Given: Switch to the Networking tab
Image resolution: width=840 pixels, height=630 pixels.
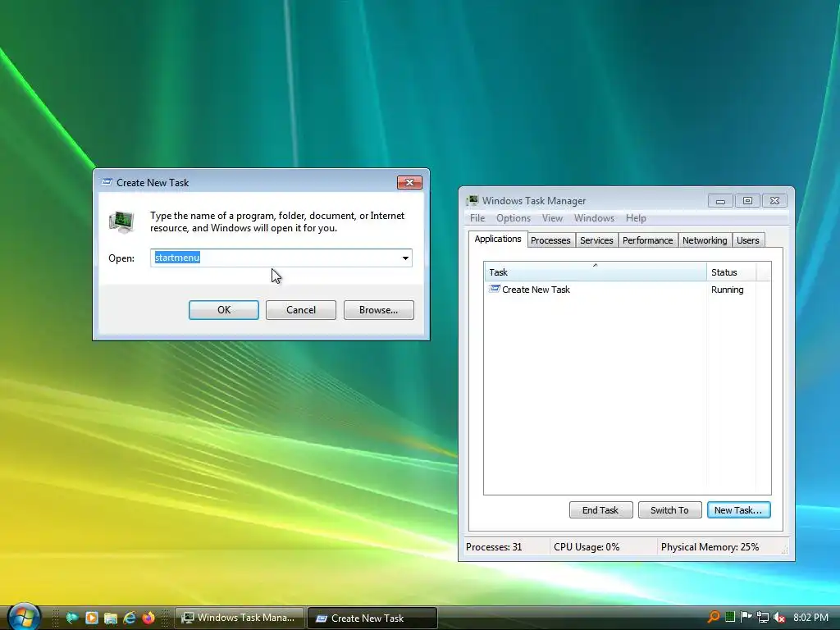Looking at the screenshot, I should click(x=705, y=240).
